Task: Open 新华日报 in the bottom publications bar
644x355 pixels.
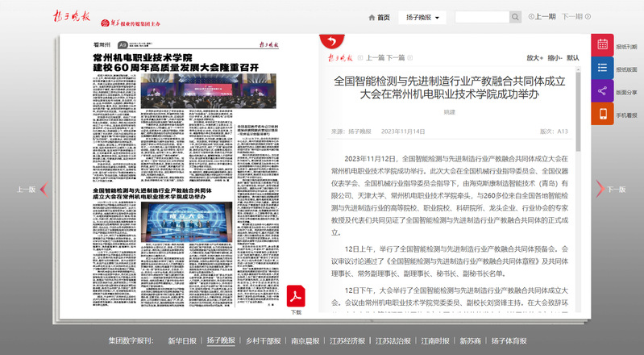Action: click(x=181, y=341)
